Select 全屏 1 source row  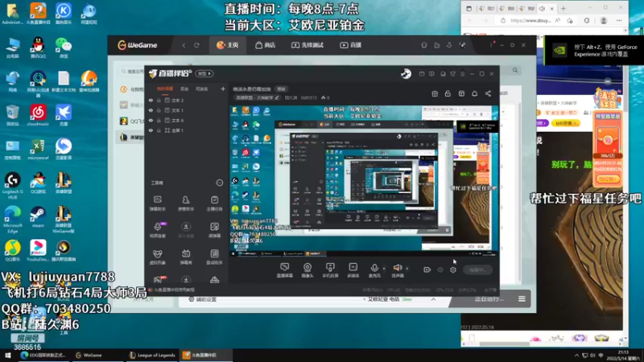187,130
